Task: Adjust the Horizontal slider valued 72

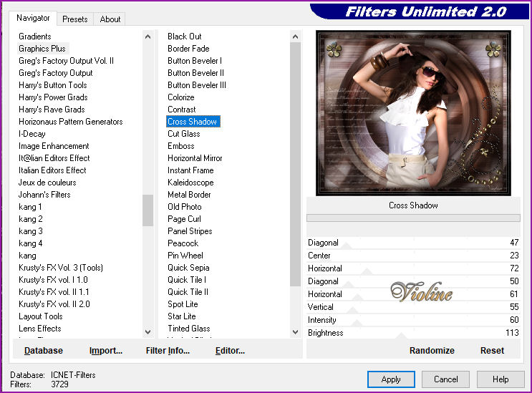Action: [413, 268]
